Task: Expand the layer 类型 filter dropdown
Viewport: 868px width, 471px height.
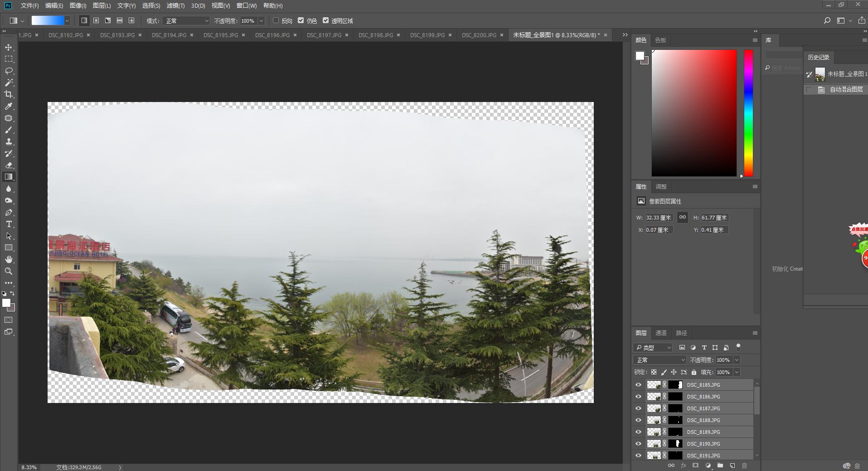Action: click(x=653, y=348)
